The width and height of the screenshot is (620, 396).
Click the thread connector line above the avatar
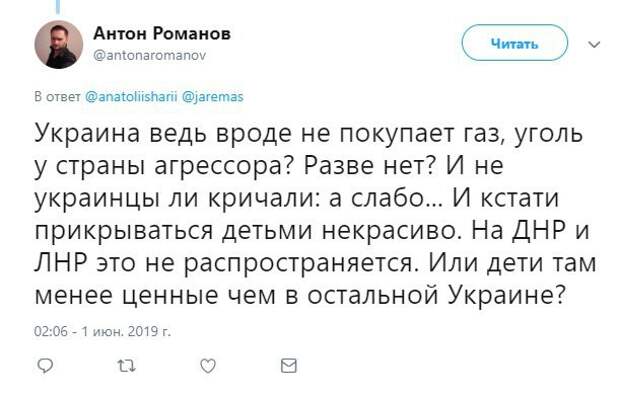[x=59, y=6]
